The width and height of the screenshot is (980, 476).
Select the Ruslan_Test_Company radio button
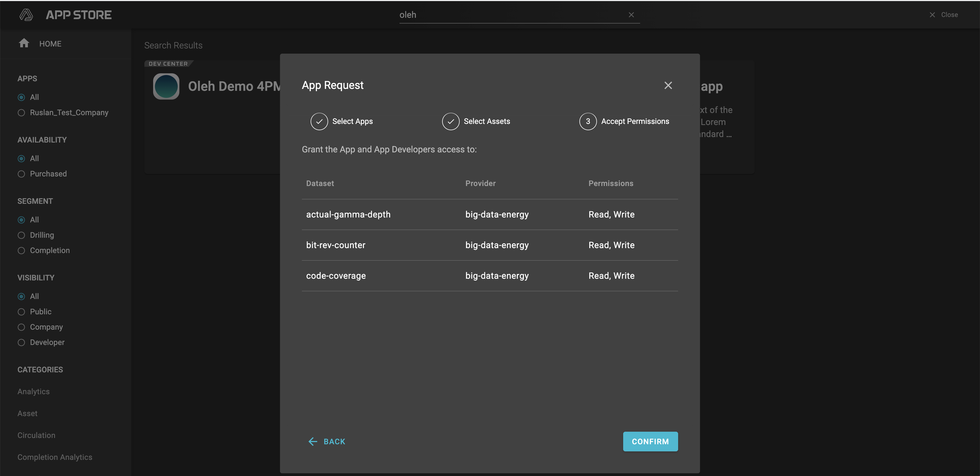21,113
